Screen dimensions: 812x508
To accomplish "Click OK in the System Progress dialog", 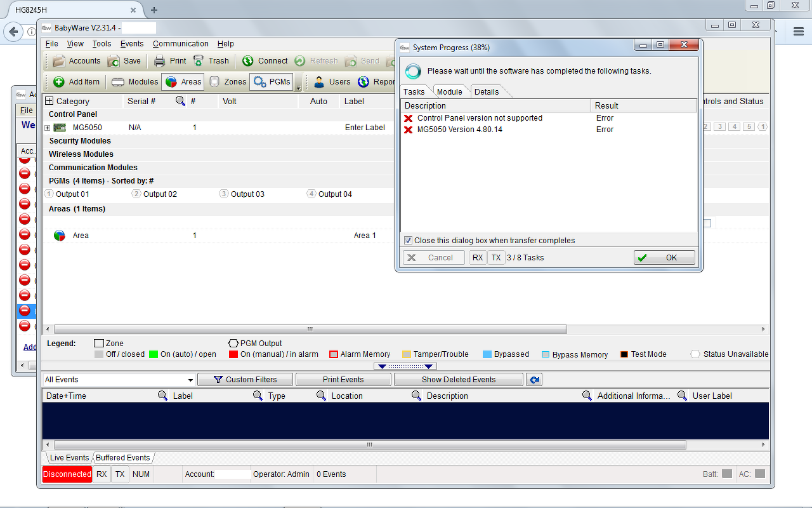I will [x=664, y=258].
